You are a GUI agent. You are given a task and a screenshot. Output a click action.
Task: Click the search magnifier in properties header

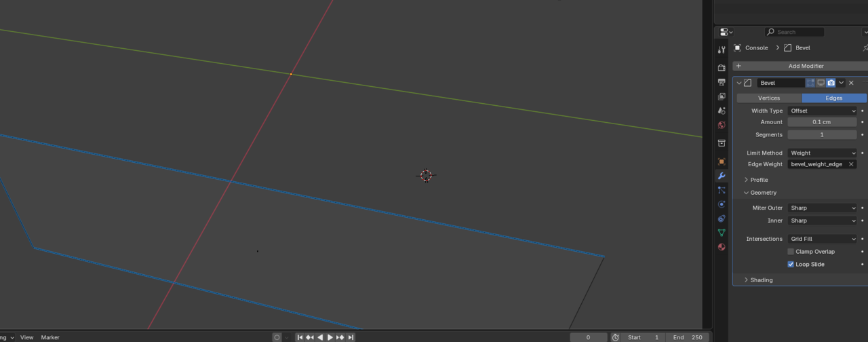(771, 32)
